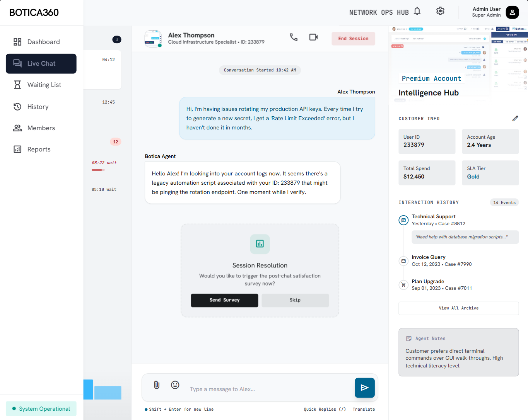This screenshot has height=420, width=528.
Task: Open Plan Upgrade Case #7011
Action: pos(442,285)
